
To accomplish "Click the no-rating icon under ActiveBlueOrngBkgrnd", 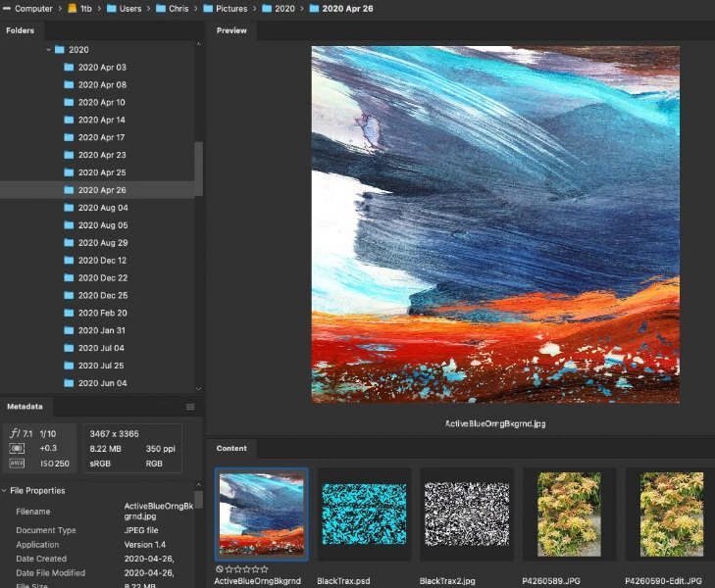I will pos(220,568).
